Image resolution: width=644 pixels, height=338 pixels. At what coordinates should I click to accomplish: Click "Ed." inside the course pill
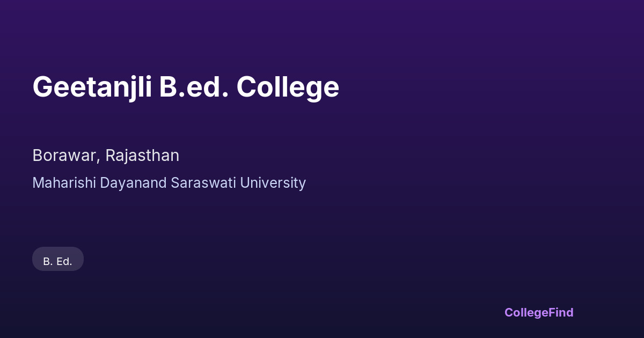(64, 261)
